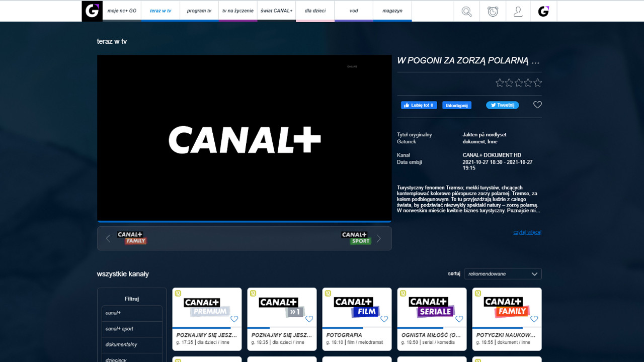Click Facebook Udostępnij button
644x362 pixels.
coord(457,106)
